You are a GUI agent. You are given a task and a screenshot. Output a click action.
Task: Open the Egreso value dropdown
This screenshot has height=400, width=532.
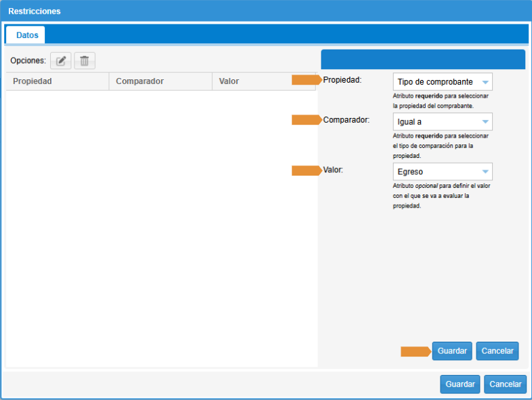tap(443, 172)
